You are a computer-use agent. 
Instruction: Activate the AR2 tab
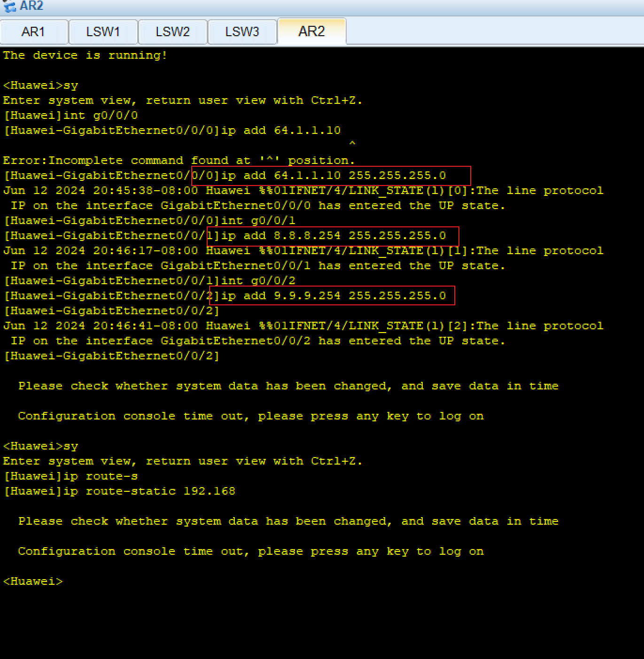point(312,31)
